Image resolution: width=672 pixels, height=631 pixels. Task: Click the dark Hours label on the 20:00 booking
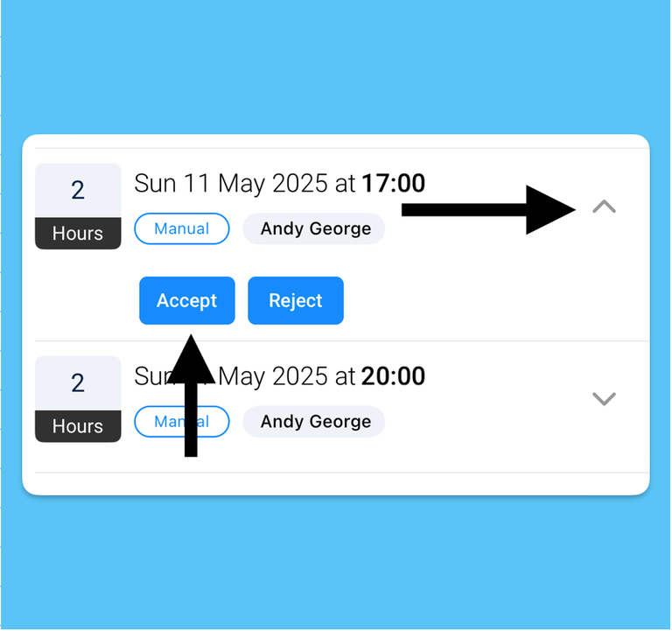click(x=78, y=426)
